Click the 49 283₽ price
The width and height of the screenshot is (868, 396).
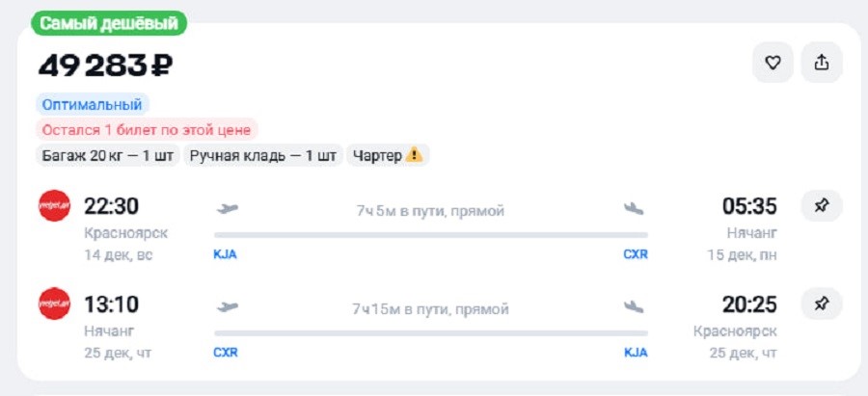(x=105, y=66)
